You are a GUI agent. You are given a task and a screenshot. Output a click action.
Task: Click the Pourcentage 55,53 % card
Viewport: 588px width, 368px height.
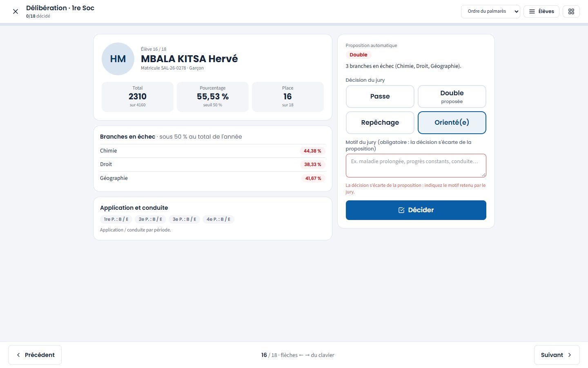click(213, 97)
